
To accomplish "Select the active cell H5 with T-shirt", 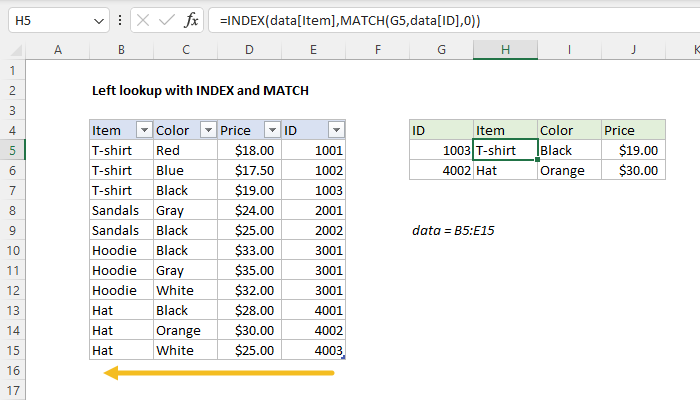I will pos(505,150).
